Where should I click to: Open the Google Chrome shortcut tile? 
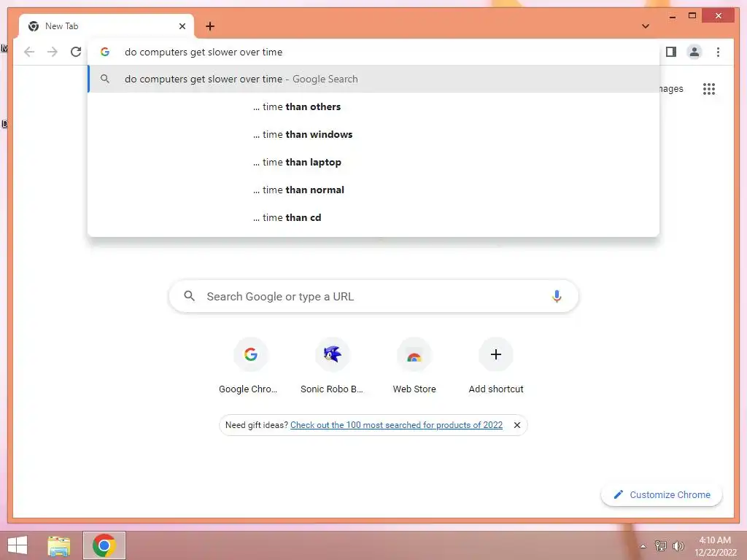[x=251, y=366]
